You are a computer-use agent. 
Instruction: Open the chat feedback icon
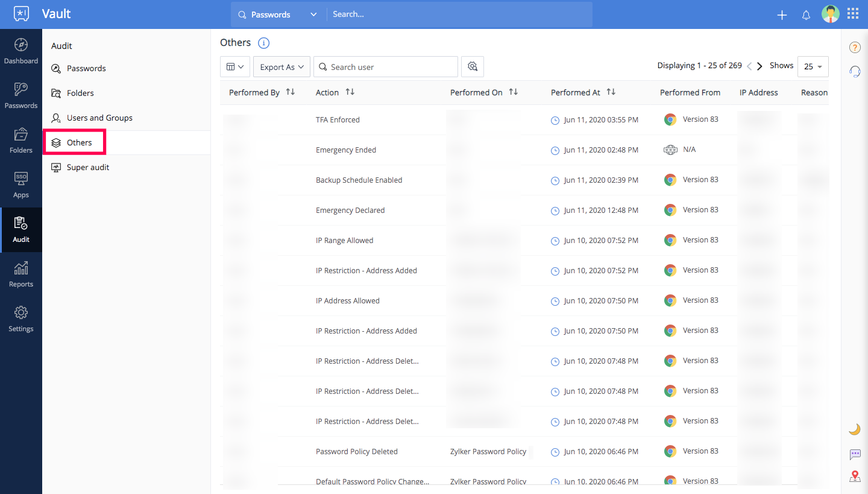coord(854,454)
